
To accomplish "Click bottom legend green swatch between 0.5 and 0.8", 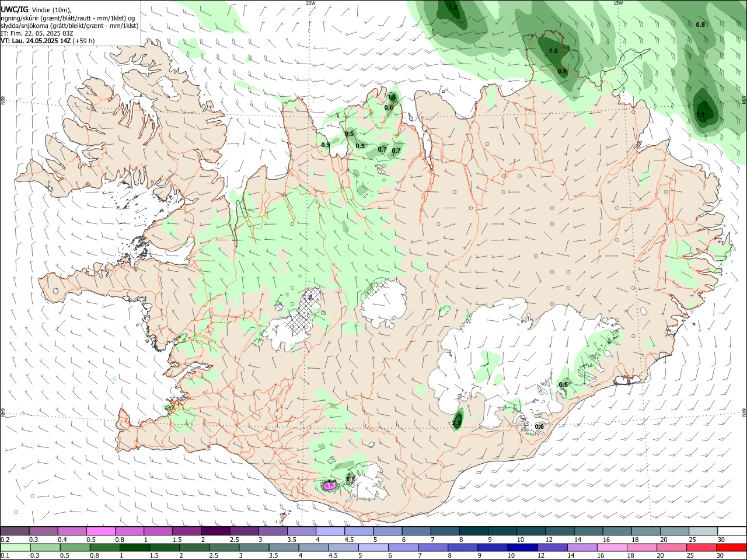I will (x=74, y=547).
